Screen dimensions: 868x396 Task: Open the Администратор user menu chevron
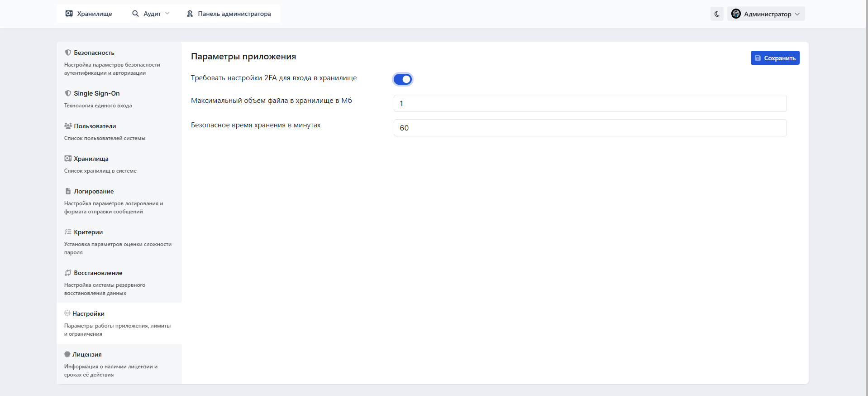pos(797,14)
